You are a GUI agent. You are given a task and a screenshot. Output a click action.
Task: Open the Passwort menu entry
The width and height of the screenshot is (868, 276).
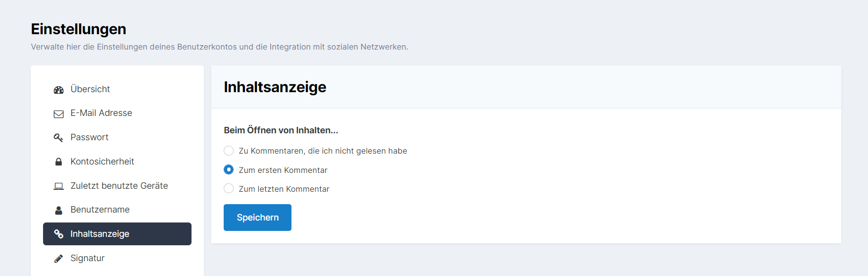[89, 137]
